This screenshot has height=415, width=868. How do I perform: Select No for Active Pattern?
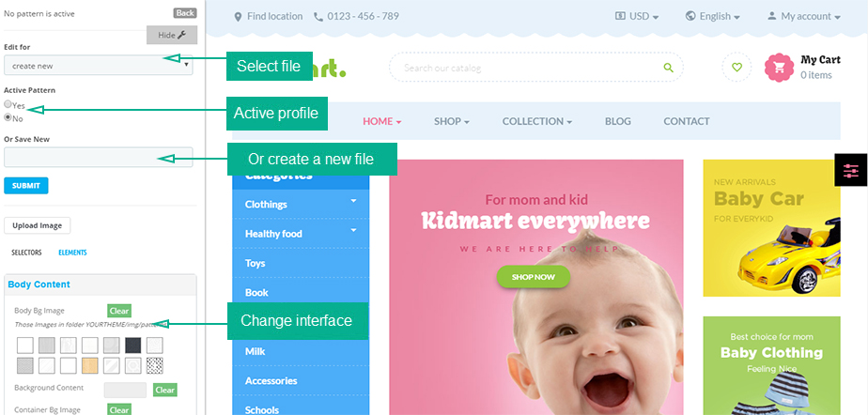(8, 117)
